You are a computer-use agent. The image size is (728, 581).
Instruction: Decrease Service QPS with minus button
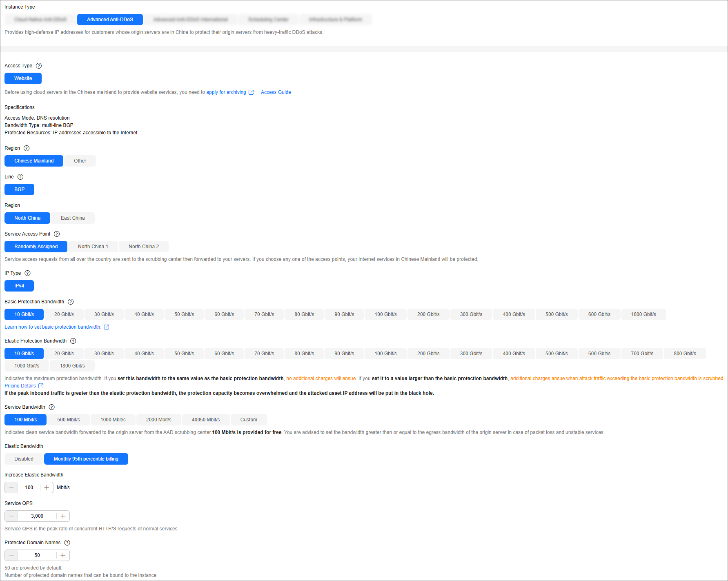(11, 516)
